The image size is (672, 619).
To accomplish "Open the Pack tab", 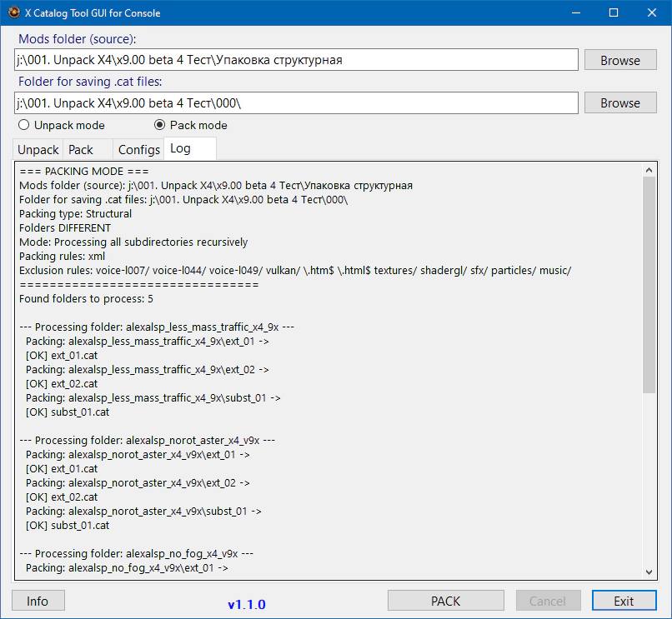I will tap(81, 150).
